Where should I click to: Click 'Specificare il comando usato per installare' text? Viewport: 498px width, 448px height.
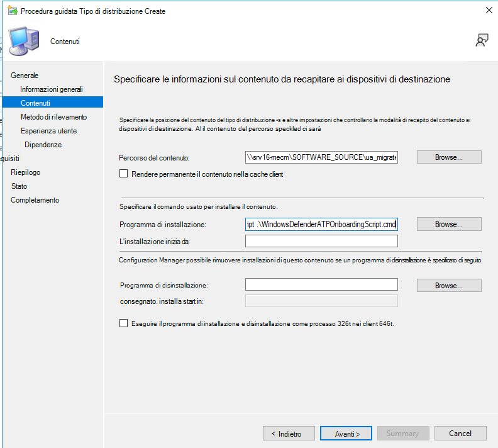tap(199, 207)
